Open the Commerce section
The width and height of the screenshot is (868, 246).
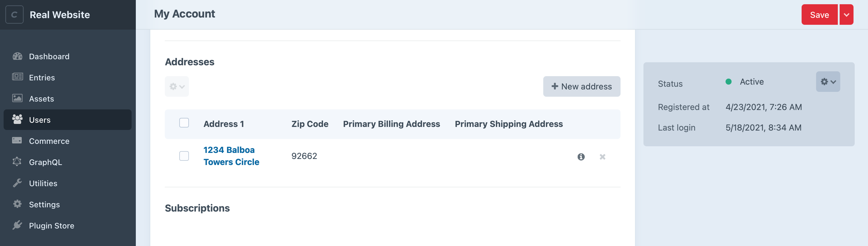pyautogui.click(x=49, y=141)
